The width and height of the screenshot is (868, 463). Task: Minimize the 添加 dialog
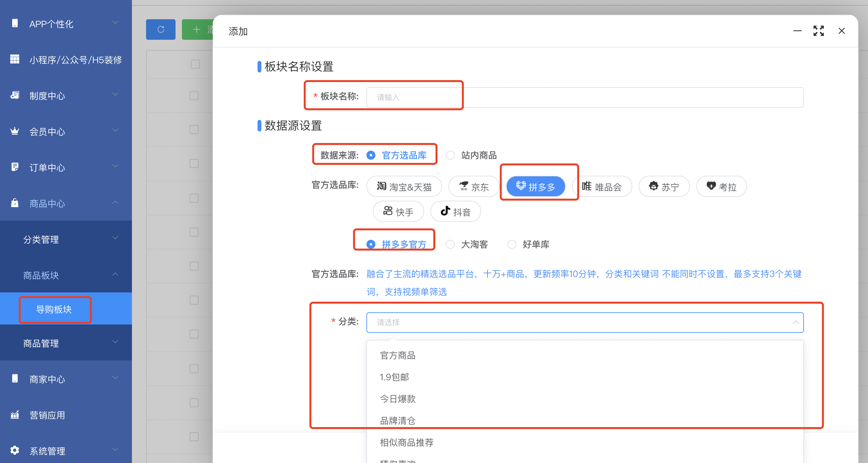tap(797, 31)
